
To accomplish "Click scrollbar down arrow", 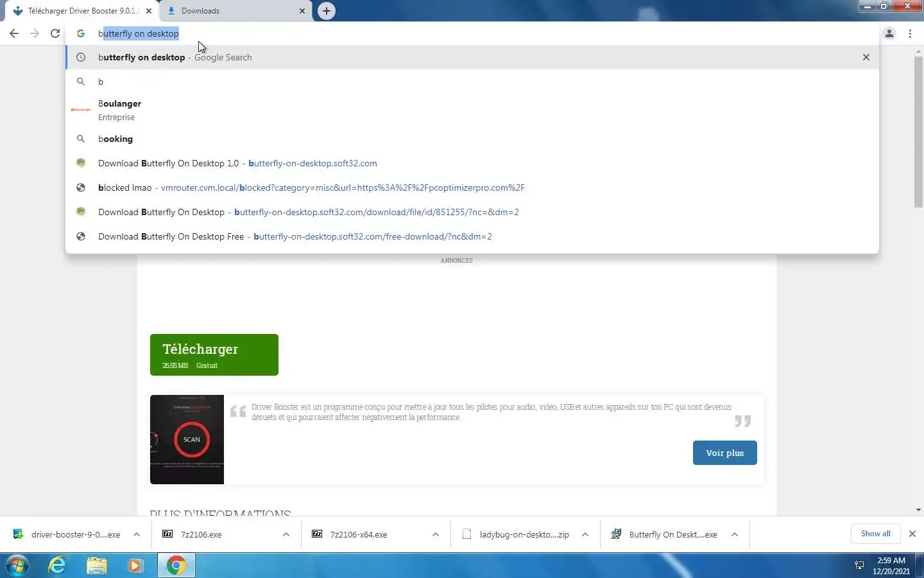I will [918, 510].
